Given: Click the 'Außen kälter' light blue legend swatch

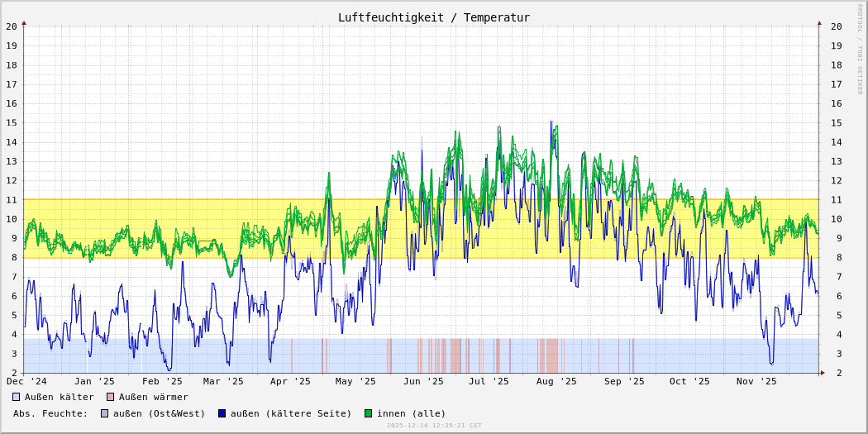Looking at the screenshot, I should click(x=17, y=397).
